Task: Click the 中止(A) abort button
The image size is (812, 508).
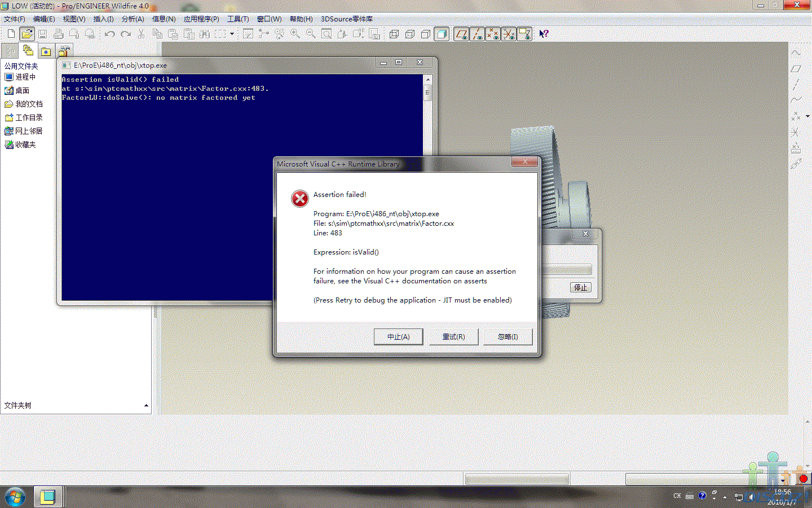Action: [398, 337]
